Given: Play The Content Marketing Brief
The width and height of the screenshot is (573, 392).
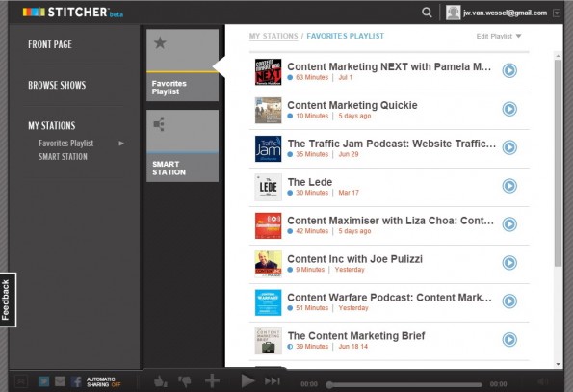Looking at the screenshot, I should 509,339.
